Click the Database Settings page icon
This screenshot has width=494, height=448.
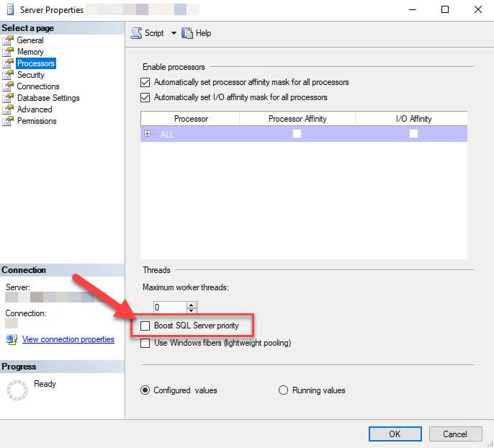pos(8,98)
